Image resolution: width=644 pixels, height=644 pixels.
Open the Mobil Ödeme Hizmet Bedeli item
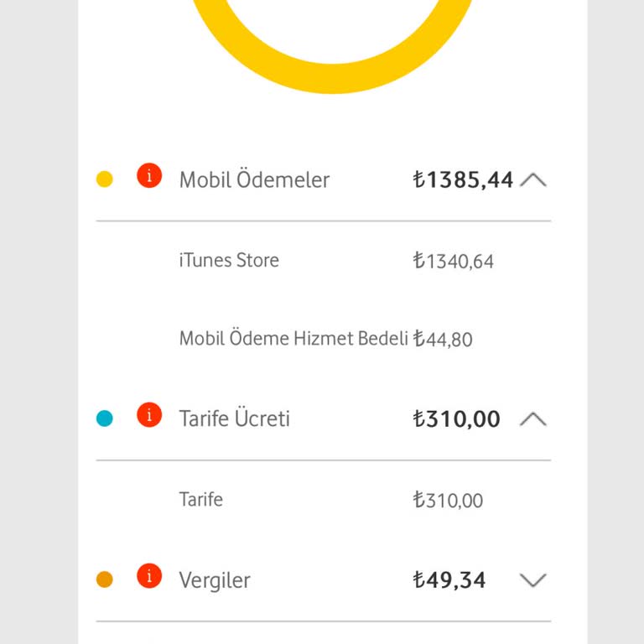(x=293, y=339)
